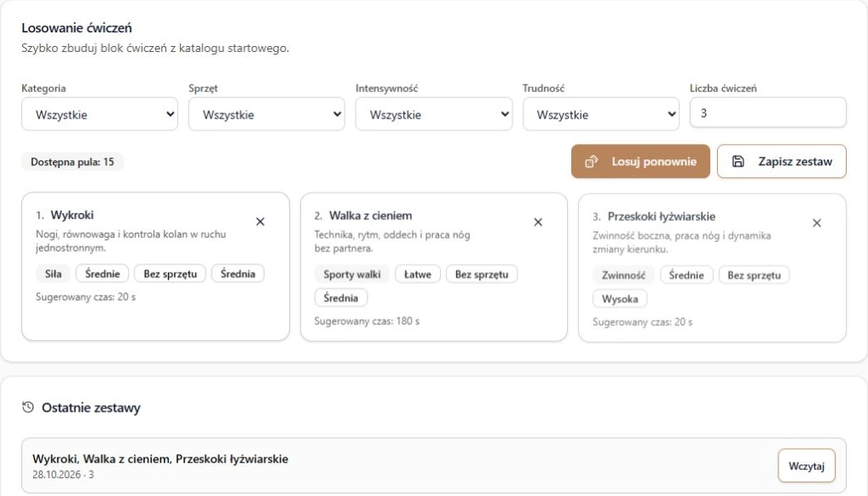Click the history icon beside Ostatnie zestawy
The height and width of the screenshot is (496, 868).
(27, 407)
